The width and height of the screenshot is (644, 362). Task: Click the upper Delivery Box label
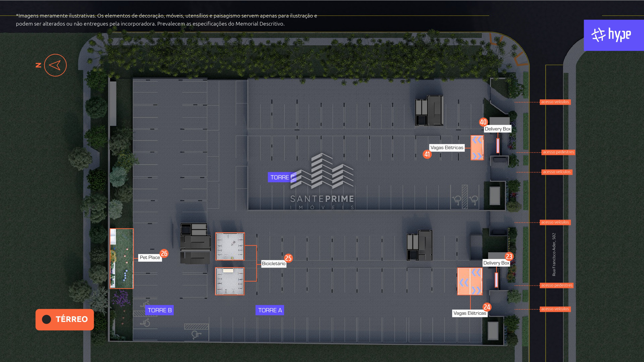(497, 129)
